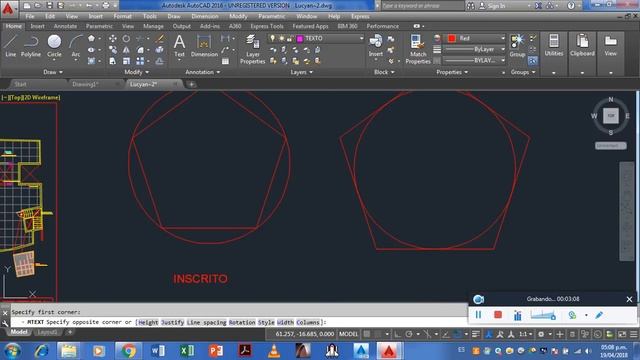Select the Polyline tool
The image size is (640, 360).
(31, 45)
